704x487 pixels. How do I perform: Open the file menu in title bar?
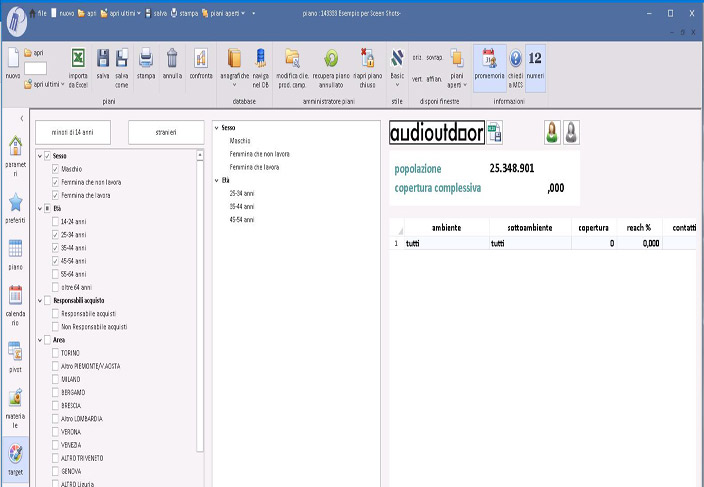pos(37,13)
